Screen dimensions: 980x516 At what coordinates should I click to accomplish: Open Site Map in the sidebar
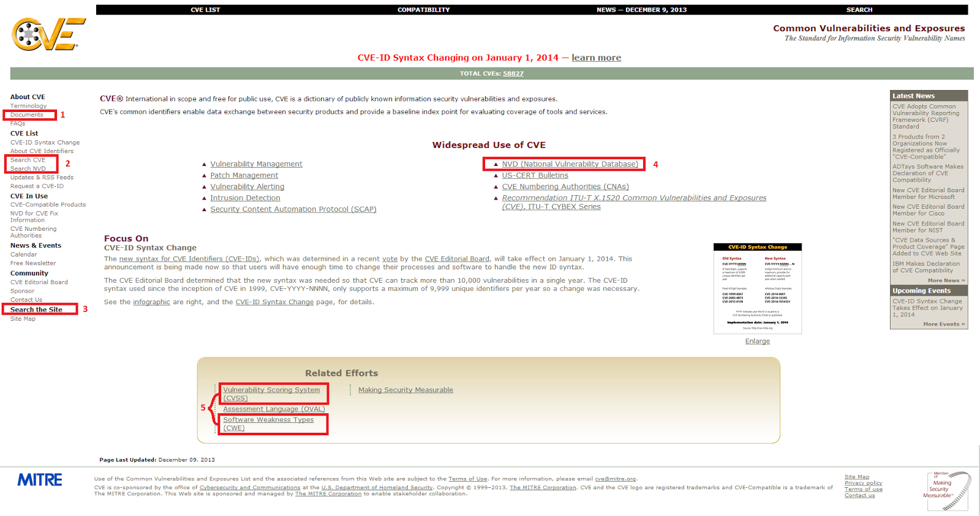(x=23, y=319)
